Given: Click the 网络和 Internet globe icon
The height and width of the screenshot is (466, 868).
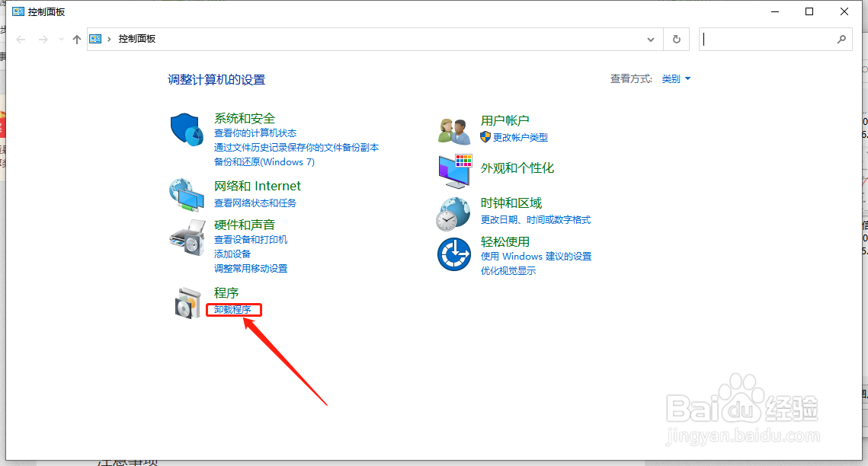Looking at the screenshot, I should (187, 194).
